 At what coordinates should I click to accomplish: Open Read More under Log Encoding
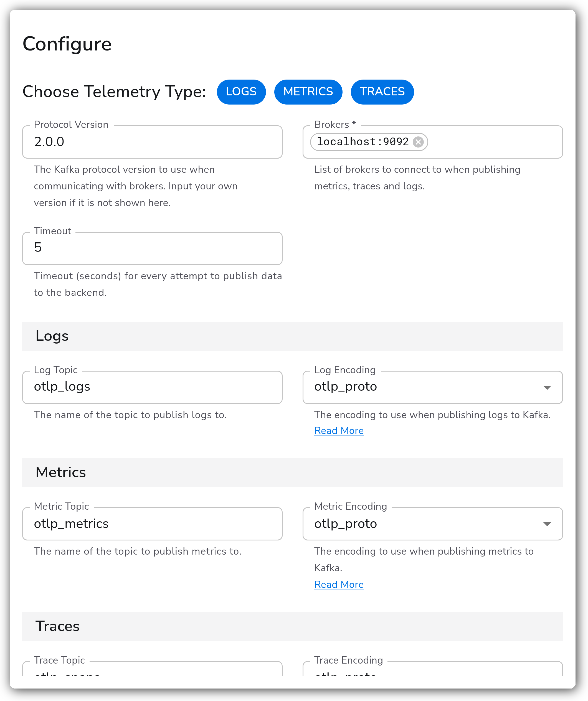coord(339,431)
